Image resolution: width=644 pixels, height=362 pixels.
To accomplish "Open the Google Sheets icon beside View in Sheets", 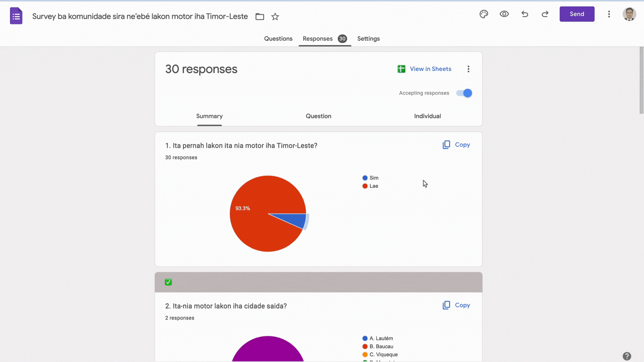I will click(x=401, y=69).
